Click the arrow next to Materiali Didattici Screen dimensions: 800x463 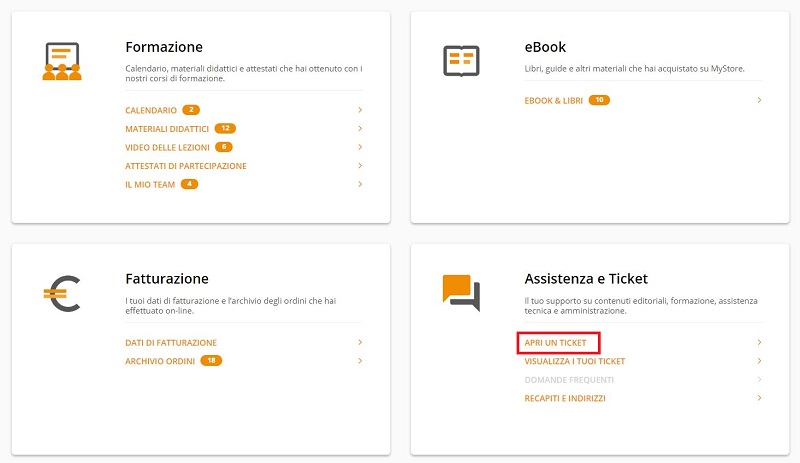pyautogui.click(x=360, y=129)
